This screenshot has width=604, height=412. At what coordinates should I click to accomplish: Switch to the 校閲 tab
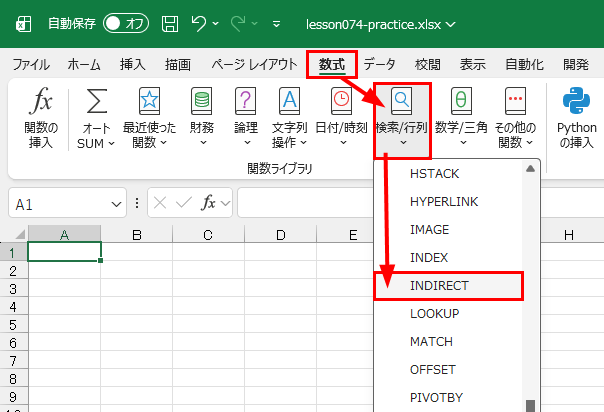pos(428,64)
